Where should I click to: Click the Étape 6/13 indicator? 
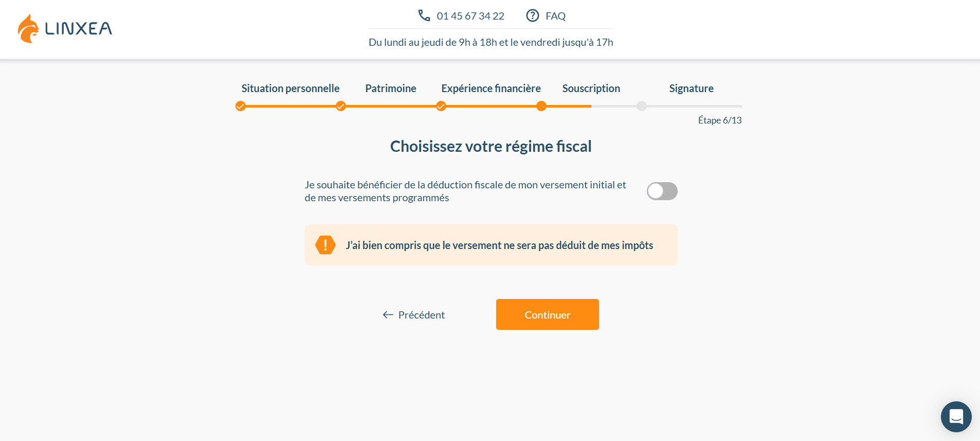(720, 120)
